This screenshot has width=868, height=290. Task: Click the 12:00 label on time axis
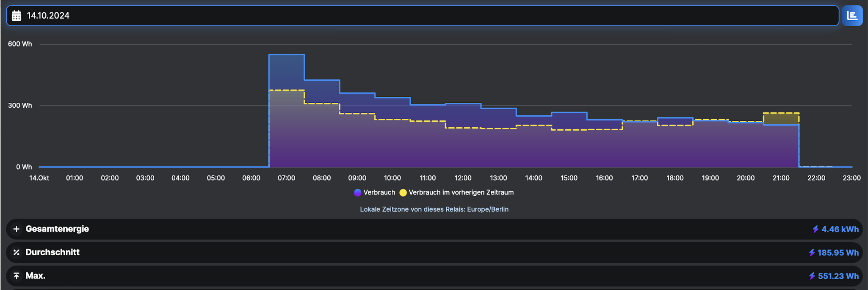click(463, 178)
